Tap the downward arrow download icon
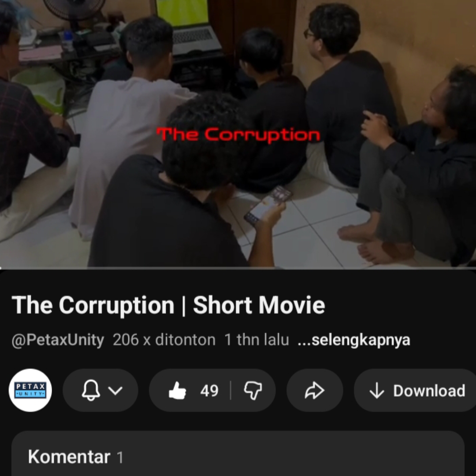 pyautogui.click(x=377, y=390)
